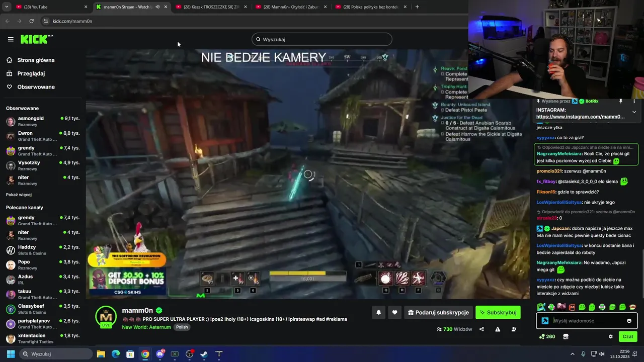Expand the pinned Instagram message chevron
Image resolution: width=644 pixels, height=362 pixels.
pos(634,112)
